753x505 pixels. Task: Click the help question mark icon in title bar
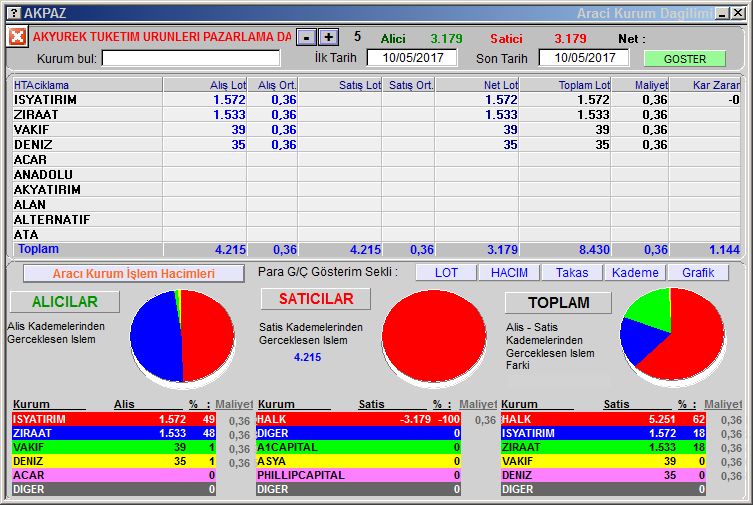point(15,12)
